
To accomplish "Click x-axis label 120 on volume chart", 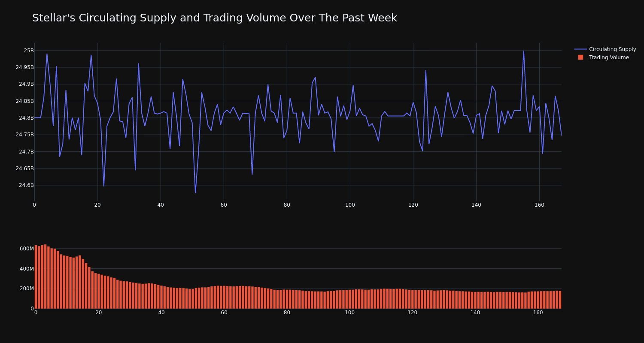I will pos(413,313).
